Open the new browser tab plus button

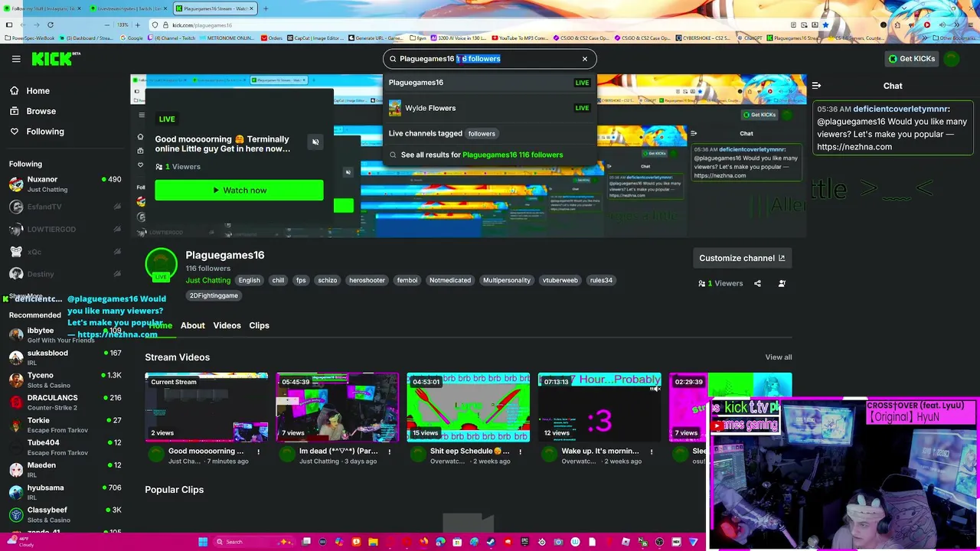coord(266,8)
